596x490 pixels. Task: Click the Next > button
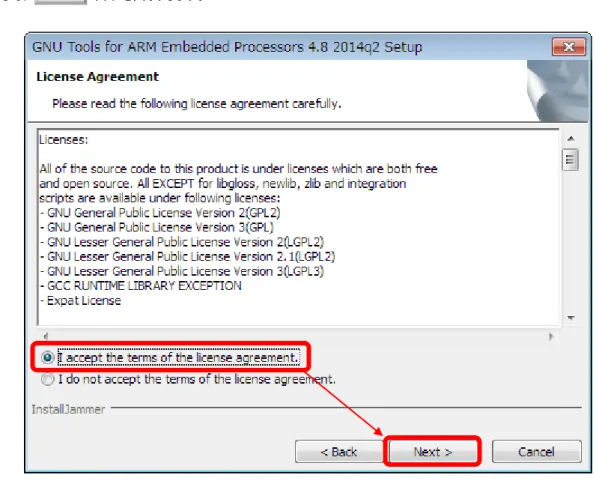[433, 452]
